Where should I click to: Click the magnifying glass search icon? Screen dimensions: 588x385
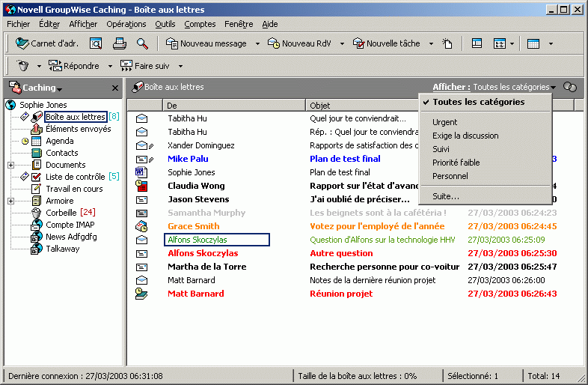click(x=142, y=43)
